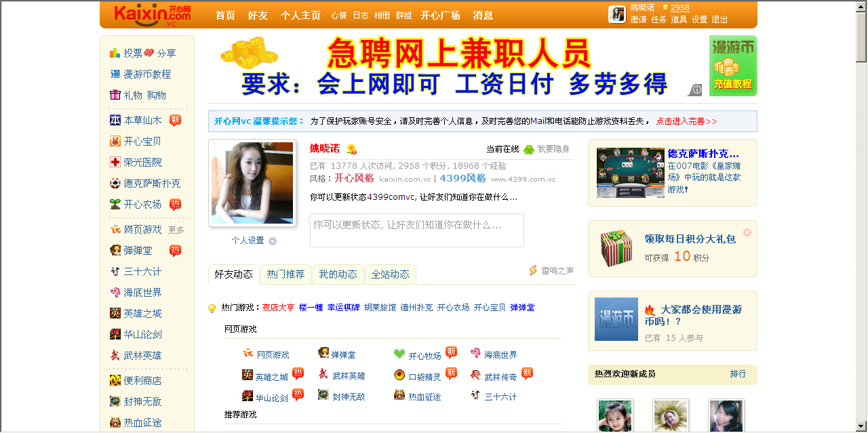This screenshot has height=433, width=868.
Task: Click the 充值教程 green image
Action: coord(733,66)
